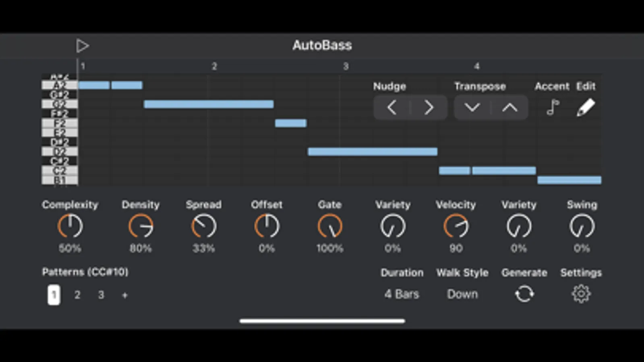Click the Velocity value 90
This screenshot has height=362, width=644.
(456, 248)
